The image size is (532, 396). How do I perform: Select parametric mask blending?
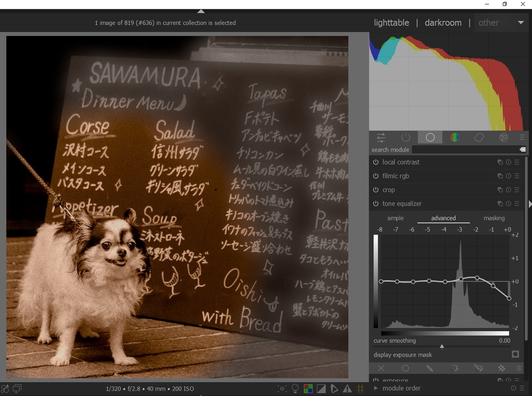coord(454,368)
